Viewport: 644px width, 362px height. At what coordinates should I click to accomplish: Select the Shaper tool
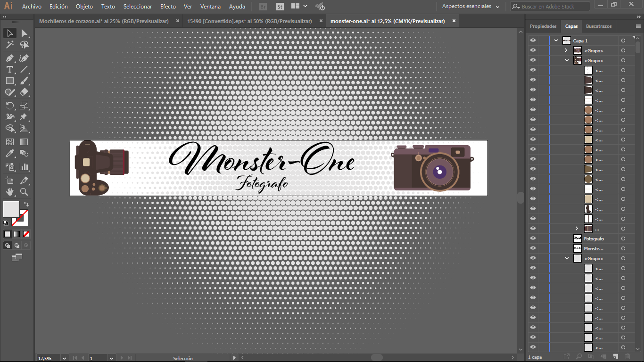click(9, 92)
